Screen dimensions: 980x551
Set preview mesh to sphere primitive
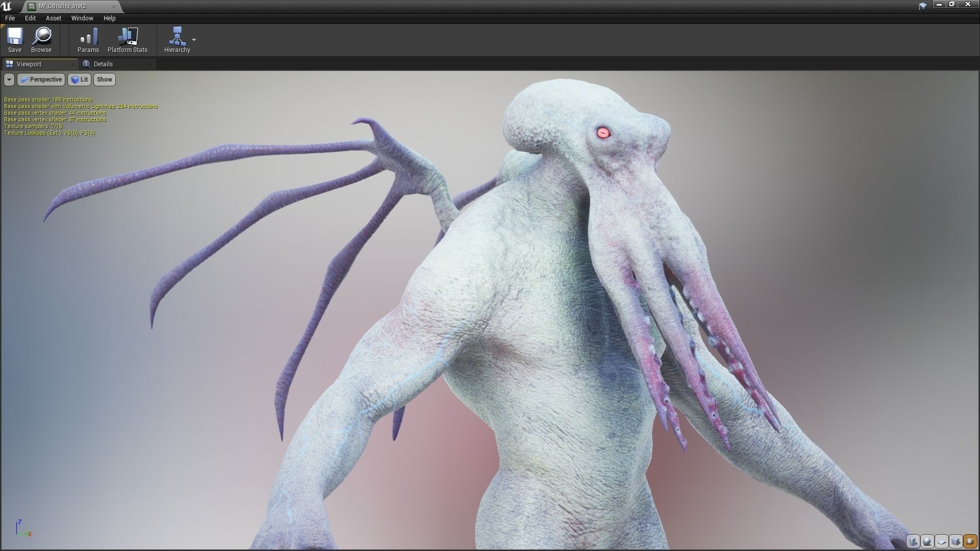tap(927, 541)
